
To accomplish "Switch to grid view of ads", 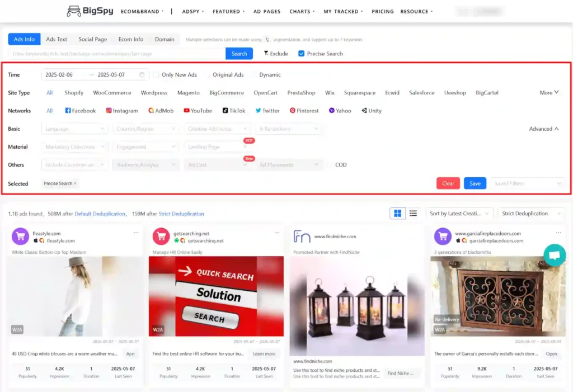I will point(397,213).
